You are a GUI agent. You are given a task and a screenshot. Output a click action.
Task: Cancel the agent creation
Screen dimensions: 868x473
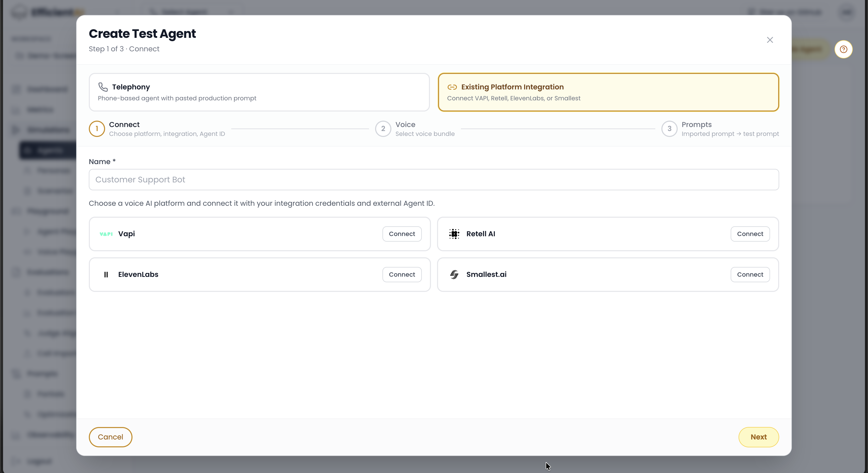(x=110, y=437)
